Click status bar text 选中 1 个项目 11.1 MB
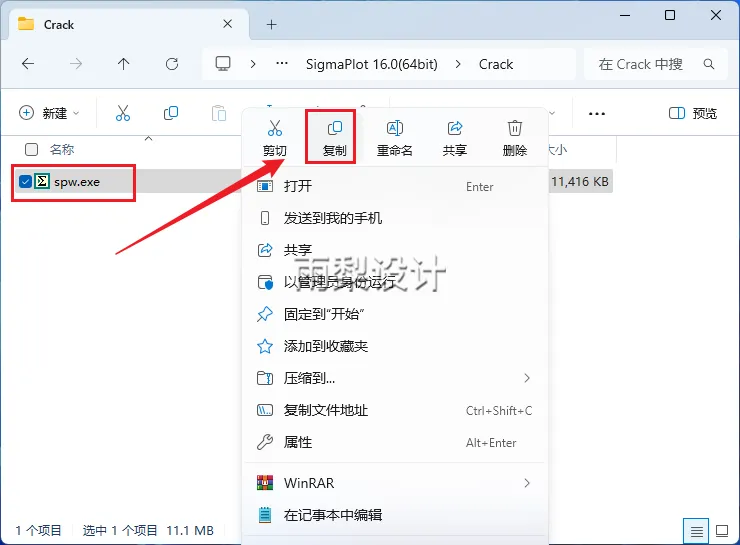The height and width of the screenshot is (545, 740). 148,530
